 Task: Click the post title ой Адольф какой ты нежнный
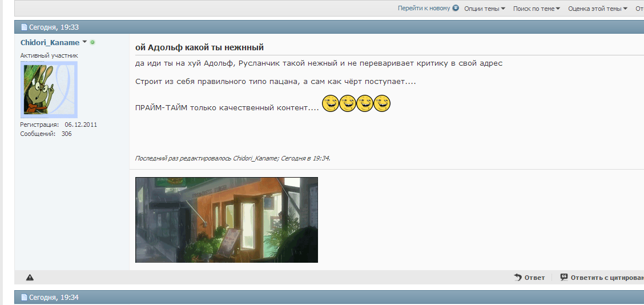point(199,47)
